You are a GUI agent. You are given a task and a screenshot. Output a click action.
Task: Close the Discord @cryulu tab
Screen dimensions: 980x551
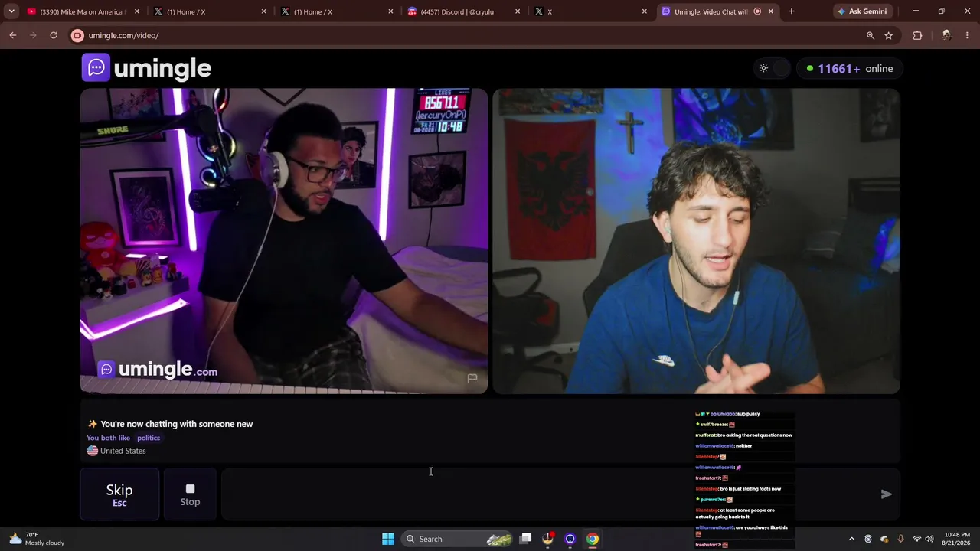point(518,11)
